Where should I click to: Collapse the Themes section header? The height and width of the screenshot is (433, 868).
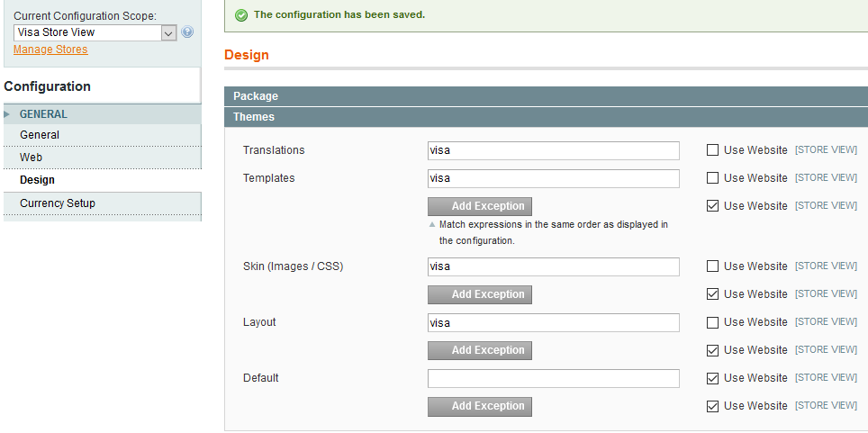click(x=254, y=117)
